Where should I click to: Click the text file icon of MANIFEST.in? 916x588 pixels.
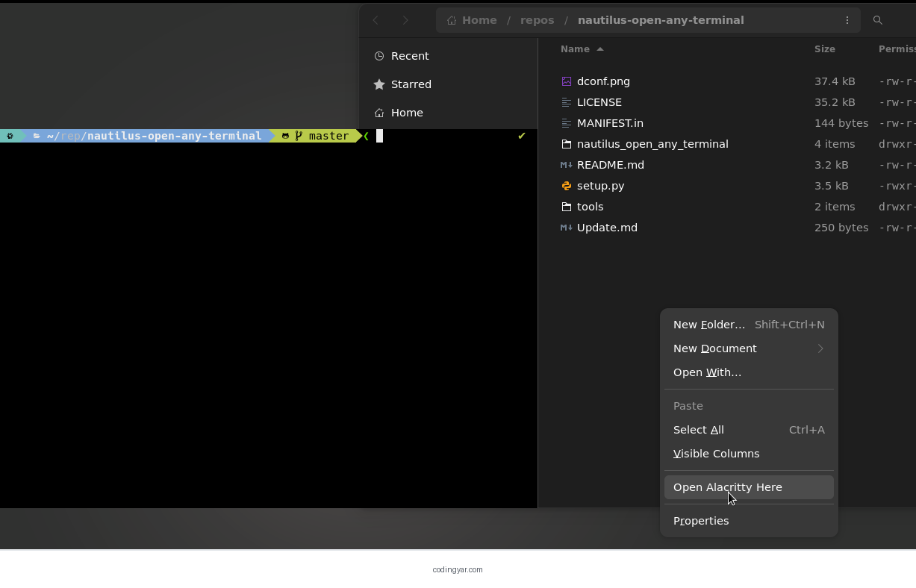(x=567, y=123)
